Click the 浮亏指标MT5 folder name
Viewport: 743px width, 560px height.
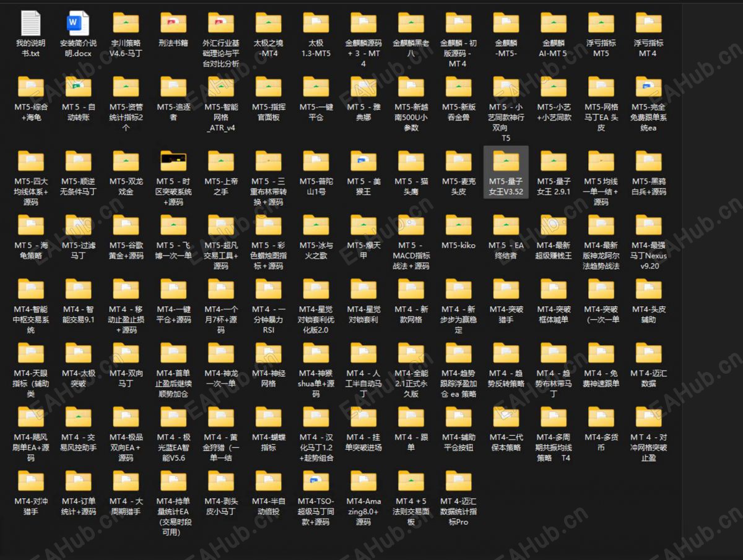(601, 48)
